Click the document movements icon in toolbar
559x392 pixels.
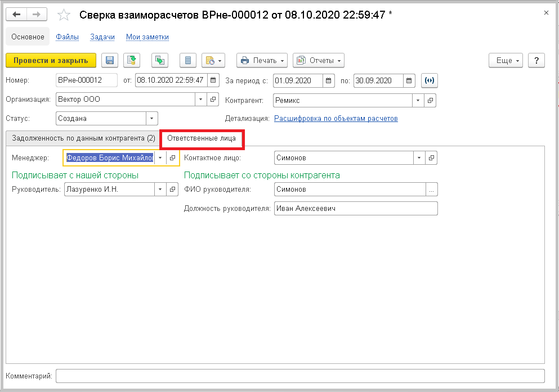click(160, 61)
